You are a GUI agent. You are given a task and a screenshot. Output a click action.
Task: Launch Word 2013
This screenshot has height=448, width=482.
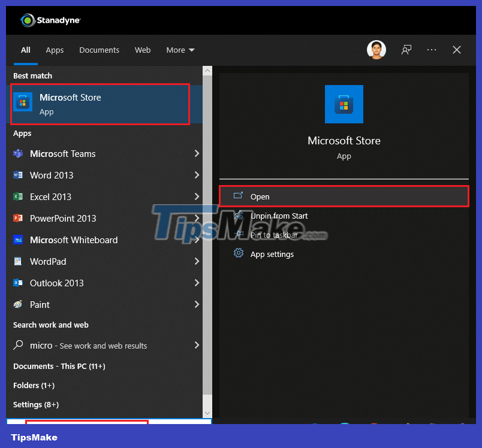51,175
